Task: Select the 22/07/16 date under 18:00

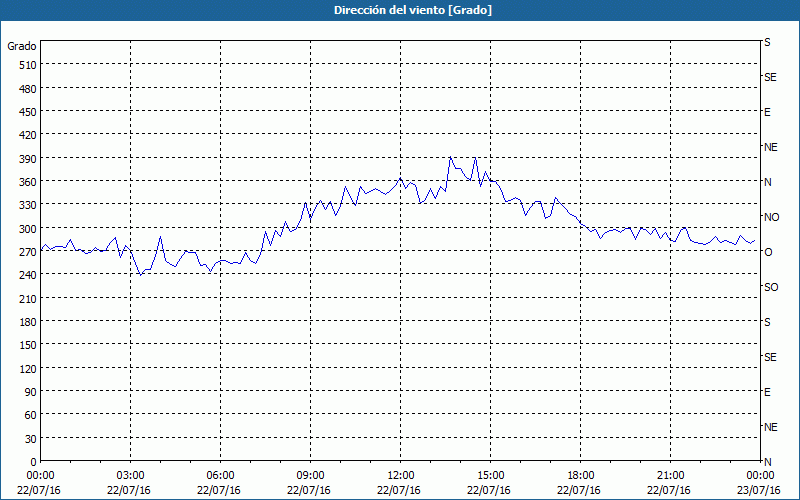Action: (x=579, y=490)
